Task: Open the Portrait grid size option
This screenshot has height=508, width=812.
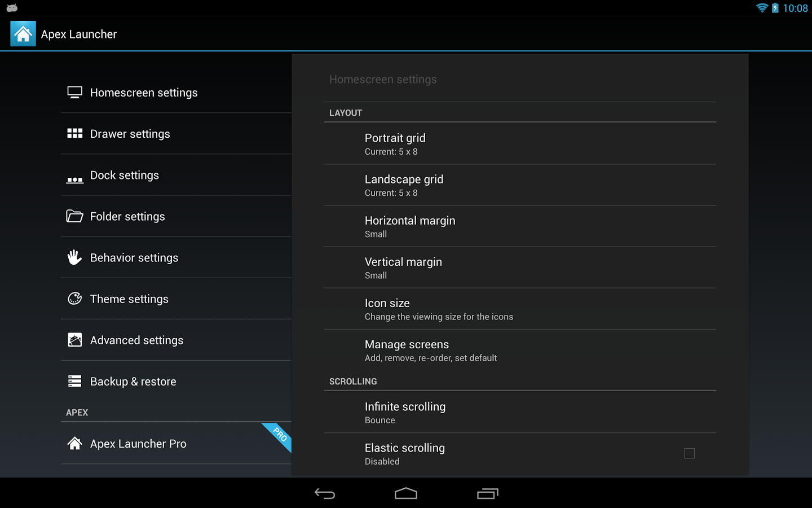Action: [520, 144]
